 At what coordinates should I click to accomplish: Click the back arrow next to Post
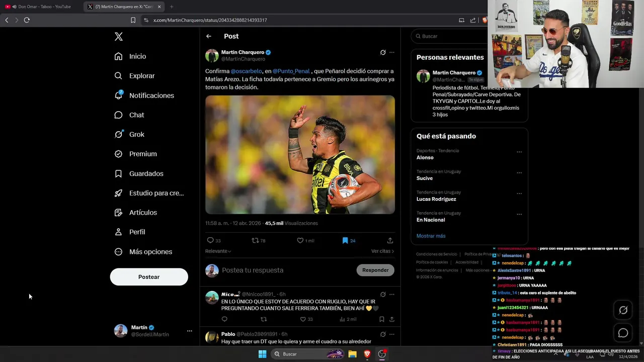[x=209, y=36]
